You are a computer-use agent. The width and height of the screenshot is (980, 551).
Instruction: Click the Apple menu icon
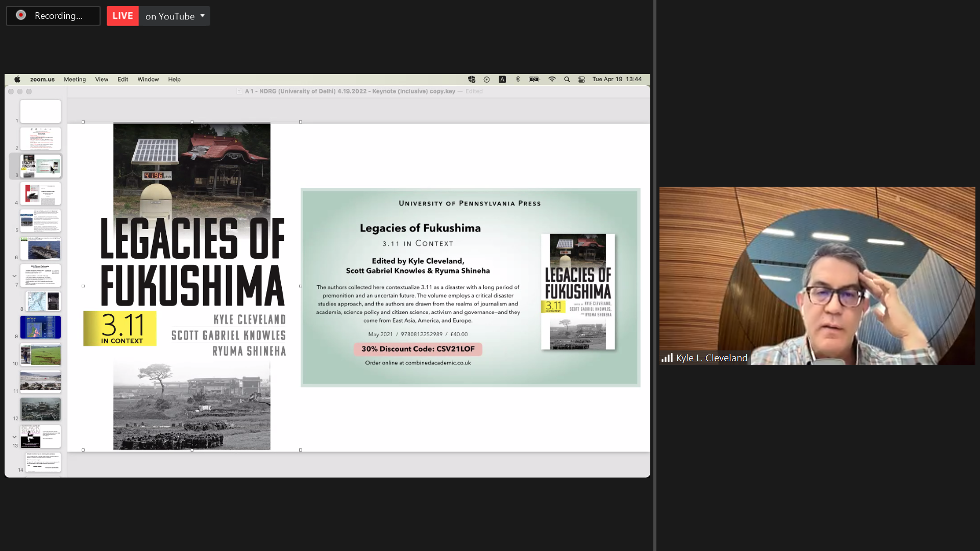pos(17,80)
